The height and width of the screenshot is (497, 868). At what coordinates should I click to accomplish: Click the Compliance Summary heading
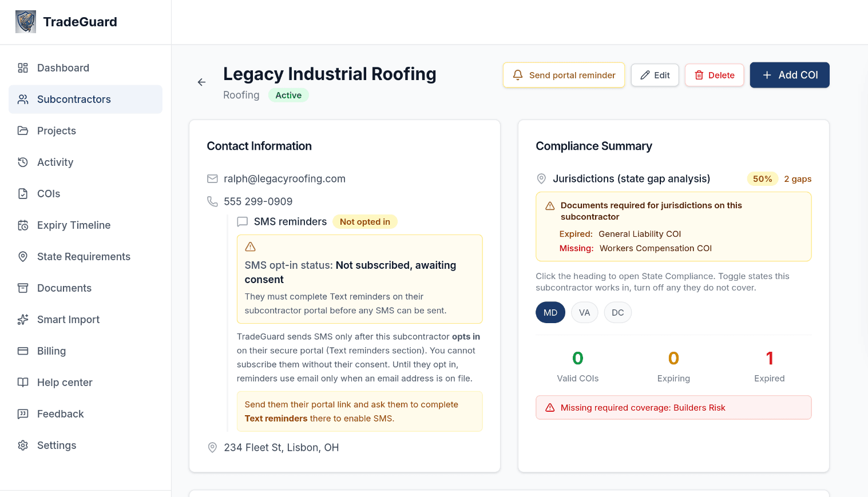click(594, 146)
